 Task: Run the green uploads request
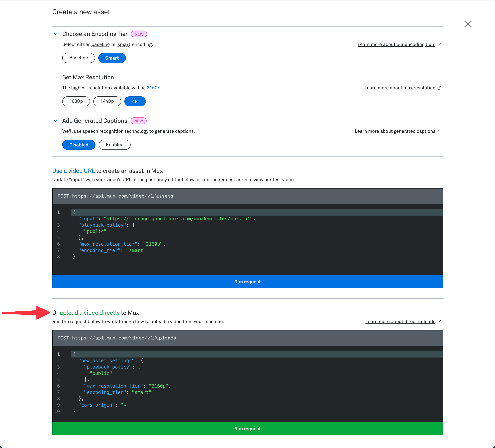point(247,429)
